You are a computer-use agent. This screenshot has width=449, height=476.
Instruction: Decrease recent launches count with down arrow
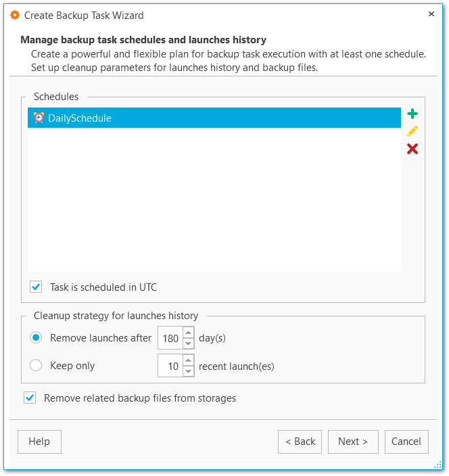(188, 371)
